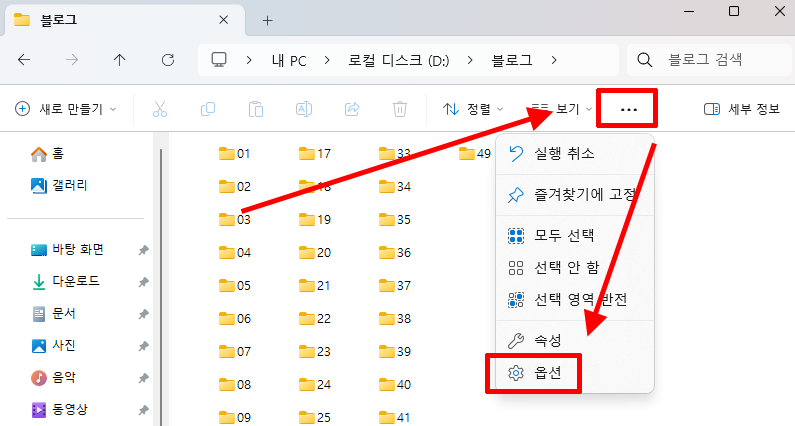The height and width of the screenshot is (426, 795).
Task: Click the pin icon beside 사진
Action: click(143, 346)
